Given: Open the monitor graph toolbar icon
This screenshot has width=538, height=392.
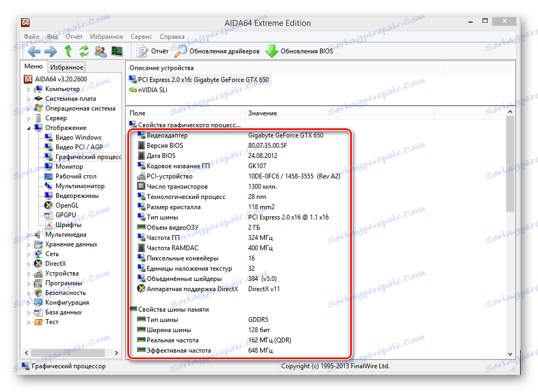Looking at the screenshot, I should click(x=117, y=51).
